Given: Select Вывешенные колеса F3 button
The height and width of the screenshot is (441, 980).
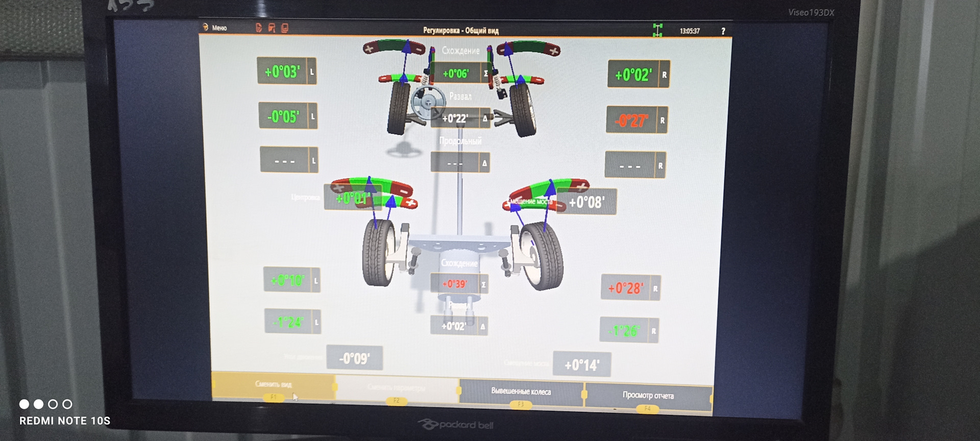Looking at the screenshot, I should click(521, 393).
